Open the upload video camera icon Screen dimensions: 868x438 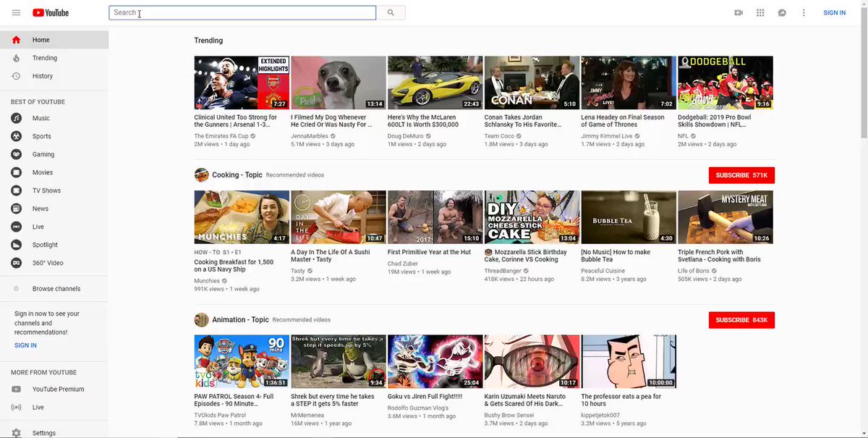[739, 12]
